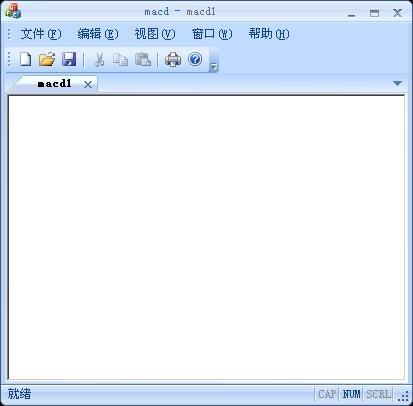Open the 窗口(W) menu
This screenshot has height=406, width=413.
(x=212, y=34)
